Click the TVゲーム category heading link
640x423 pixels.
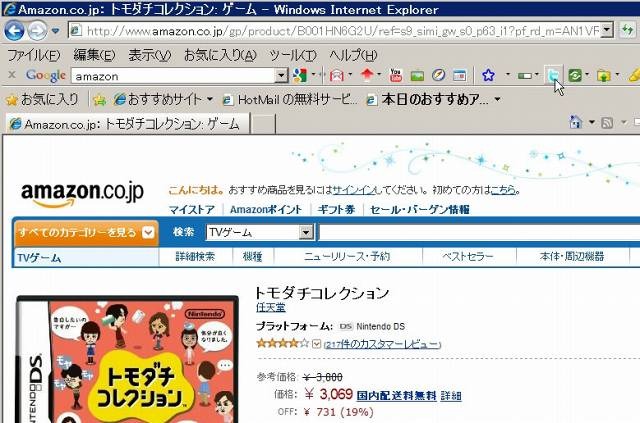[39, 258]
